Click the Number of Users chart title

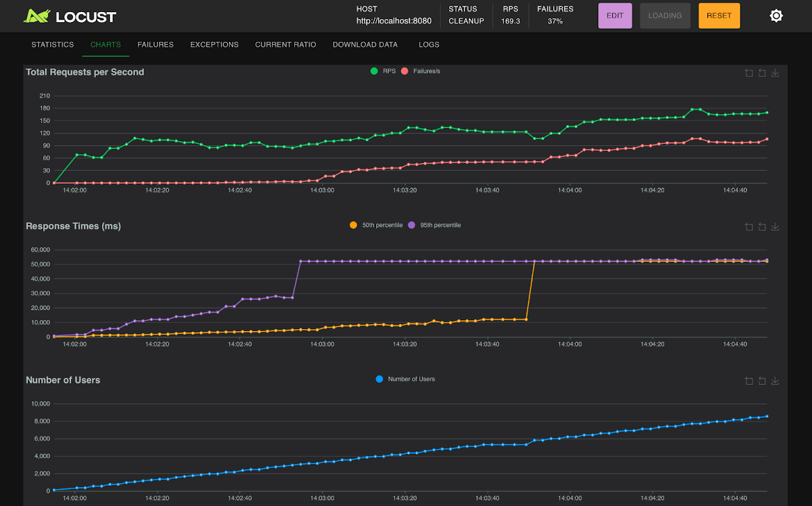coord(63,380)
